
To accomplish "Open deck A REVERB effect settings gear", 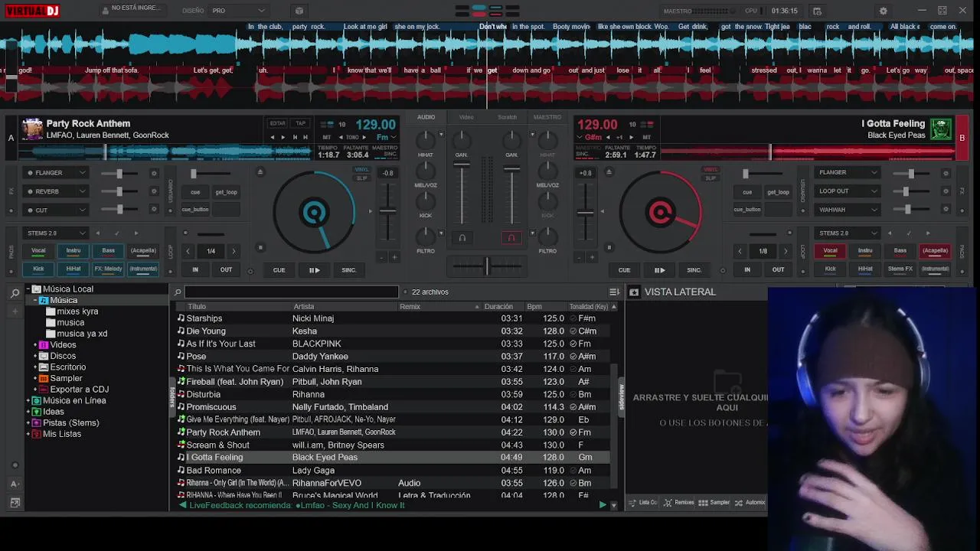I will click(x=153, y=191).
